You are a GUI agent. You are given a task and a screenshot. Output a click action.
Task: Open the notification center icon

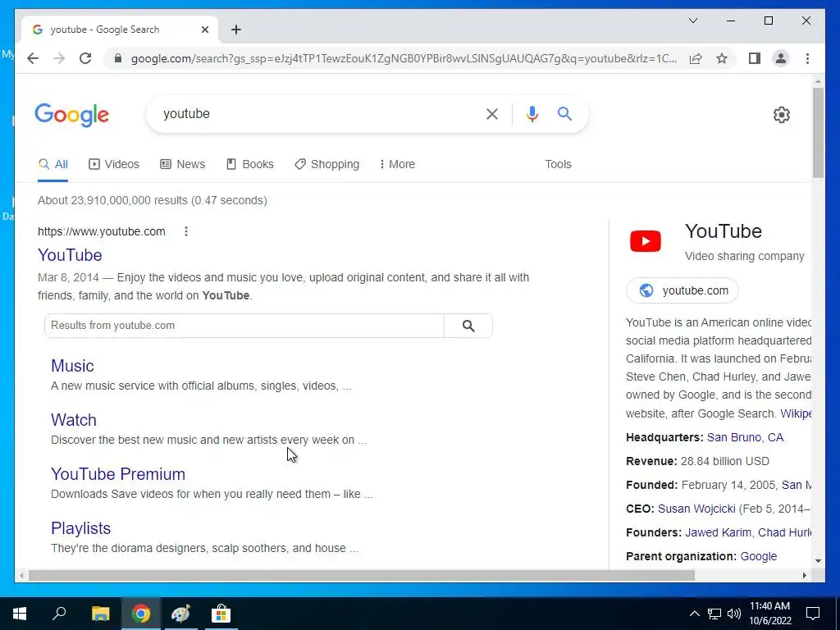tap(813, 614)
